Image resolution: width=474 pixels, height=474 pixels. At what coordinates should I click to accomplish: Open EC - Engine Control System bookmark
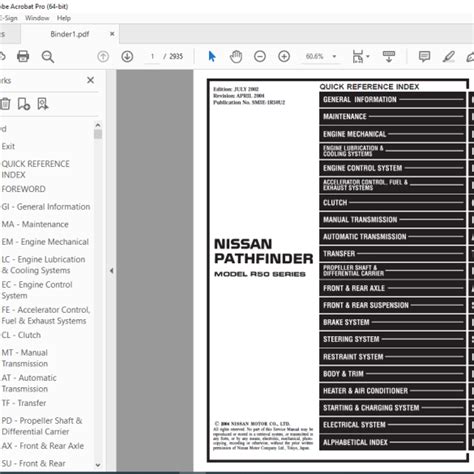point(37,290)
